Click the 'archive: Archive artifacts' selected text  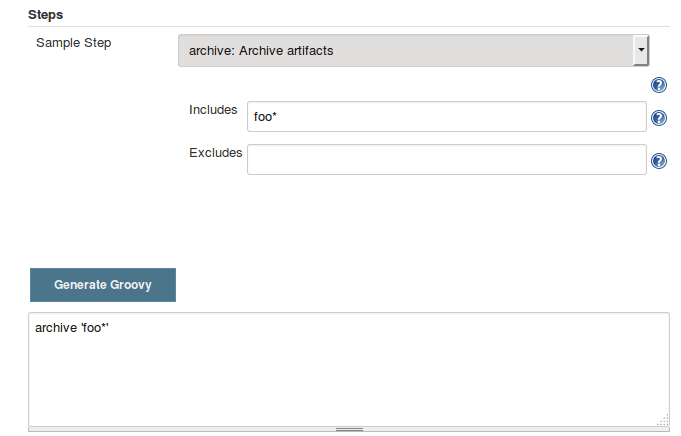click(261, 50)
